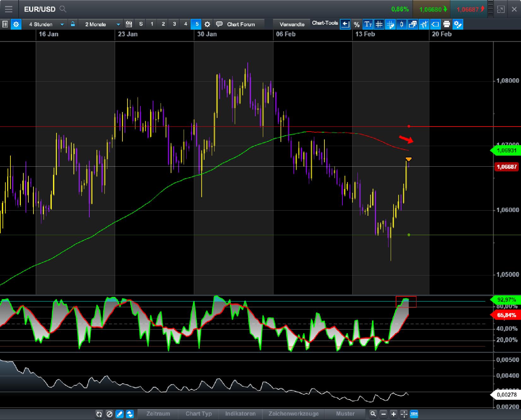521x420 pixels.
Task: Click the print chart icon
Action: coord(446,24)
